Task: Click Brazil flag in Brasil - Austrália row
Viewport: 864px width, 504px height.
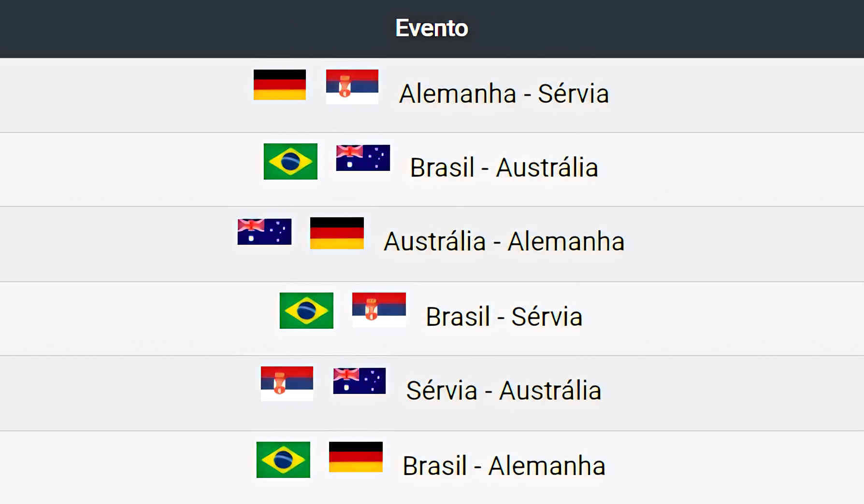Action: 290,161
